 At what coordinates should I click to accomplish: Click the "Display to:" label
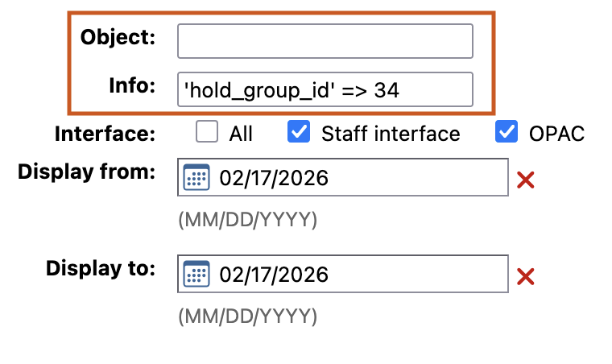tap(100, 269)
